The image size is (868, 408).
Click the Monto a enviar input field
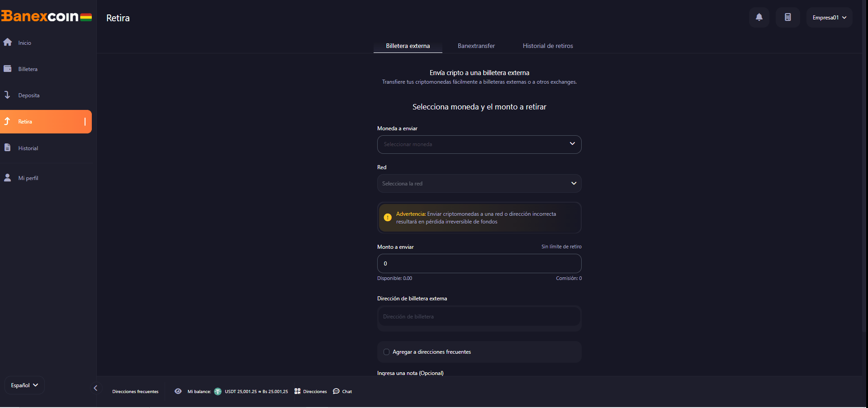(x=479, y=263)
